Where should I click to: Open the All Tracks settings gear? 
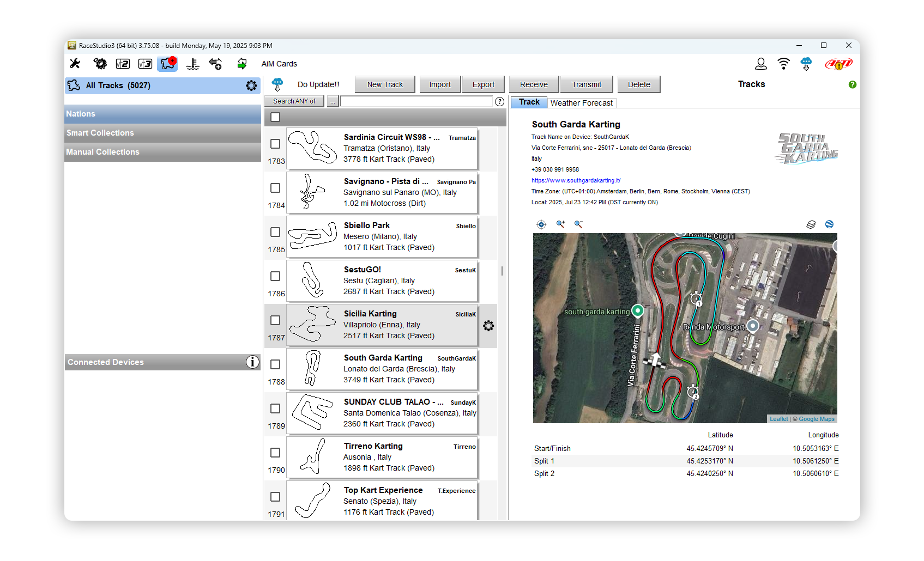coord(251,86)
